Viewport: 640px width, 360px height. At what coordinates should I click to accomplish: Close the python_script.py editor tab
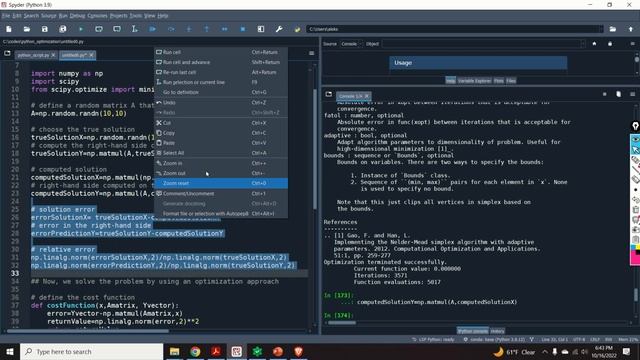click(x=53, y=55)
